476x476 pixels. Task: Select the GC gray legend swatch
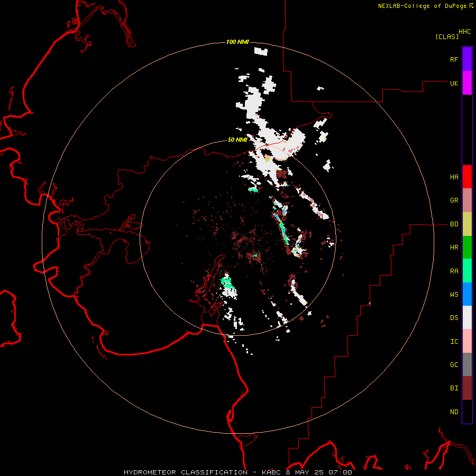467,364
